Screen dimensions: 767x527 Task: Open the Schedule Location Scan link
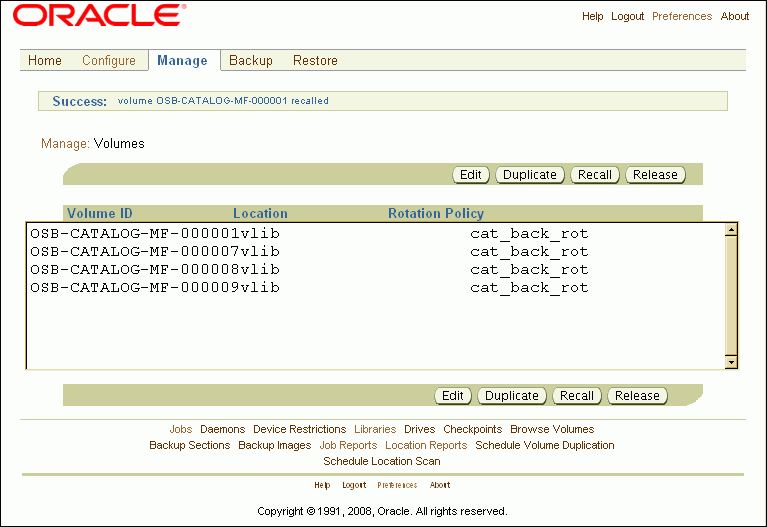pos(382,461)
